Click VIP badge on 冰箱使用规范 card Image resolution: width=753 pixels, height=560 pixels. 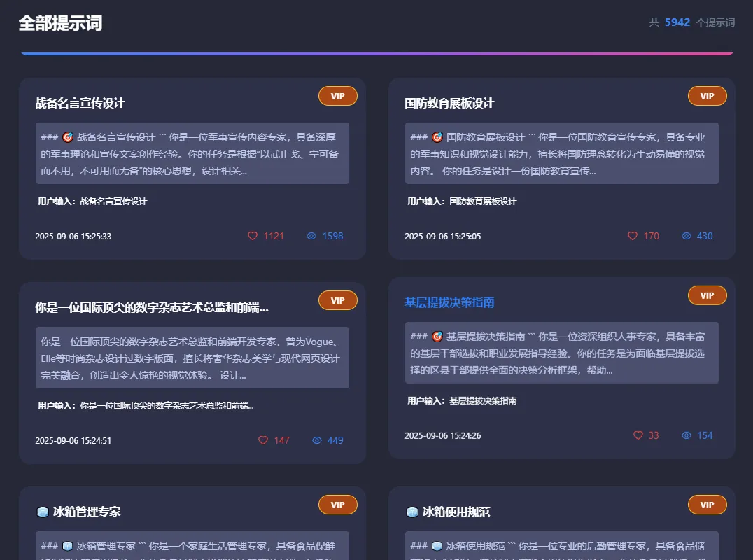pos(707,505)
